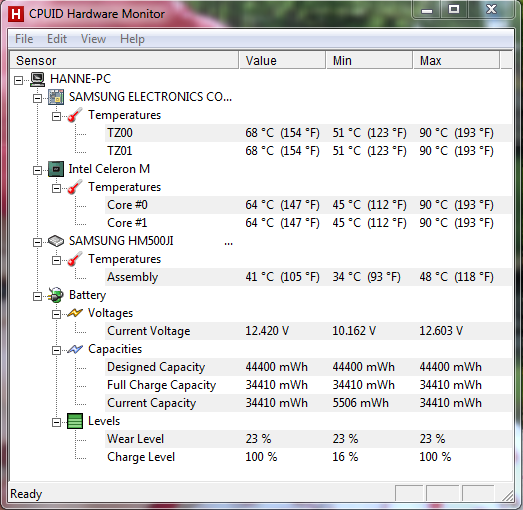
Task: Collapse the HANNE-PC root node
Action: click(19, 80)
